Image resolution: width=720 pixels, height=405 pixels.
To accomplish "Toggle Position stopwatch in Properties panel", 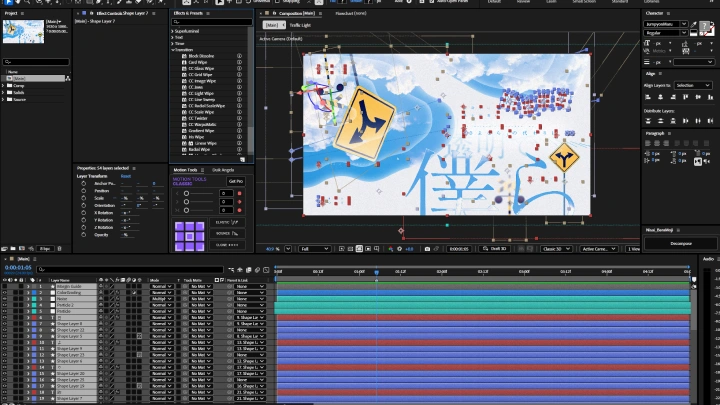I will point(84,191).
